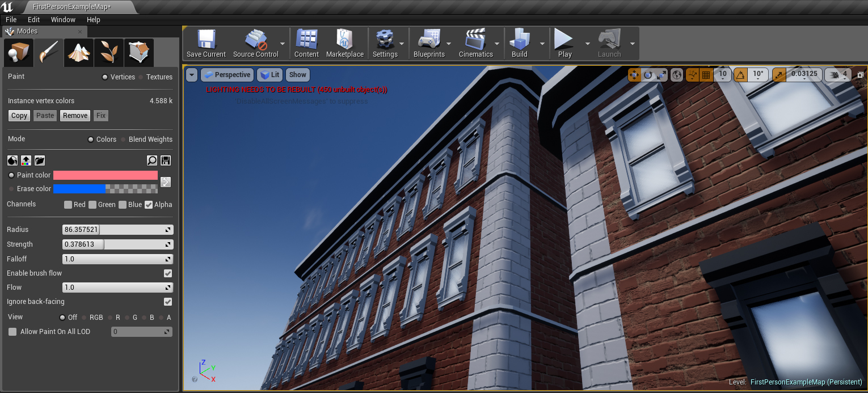Open the Perspective viewport dropdown
The image size is (868, 393).
click(x=227, y=74)
